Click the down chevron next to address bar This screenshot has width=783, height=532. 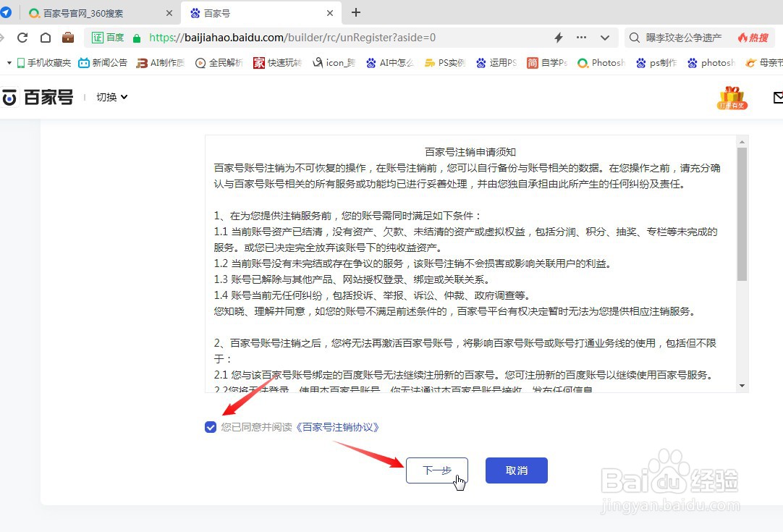(604, 37)
